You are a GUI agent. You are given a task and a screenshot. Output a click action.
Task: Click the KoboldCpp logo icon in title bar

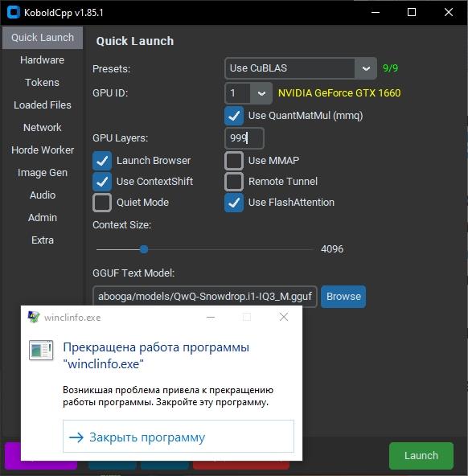point(14,12)
